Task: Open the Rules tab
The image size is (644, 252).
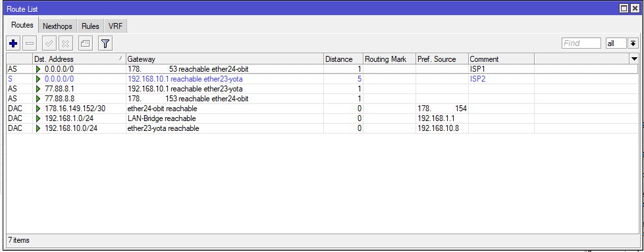Action: coord(90,26)
